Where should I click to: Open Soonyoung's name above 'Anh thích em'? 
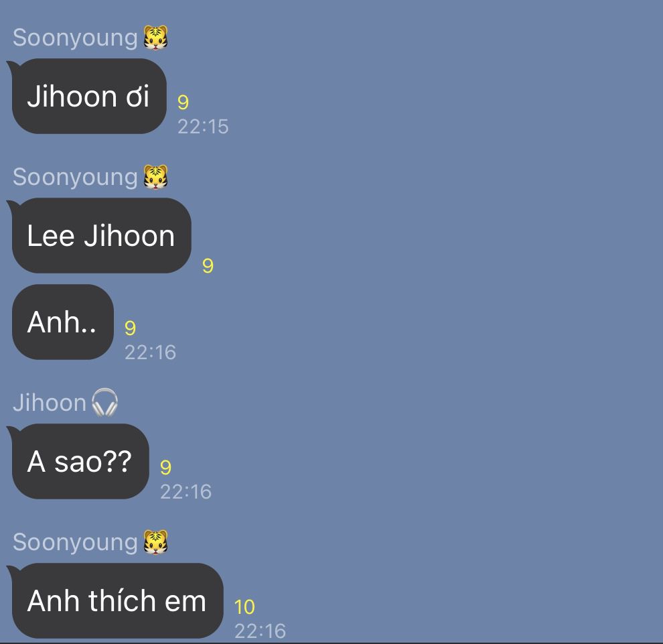75,542
